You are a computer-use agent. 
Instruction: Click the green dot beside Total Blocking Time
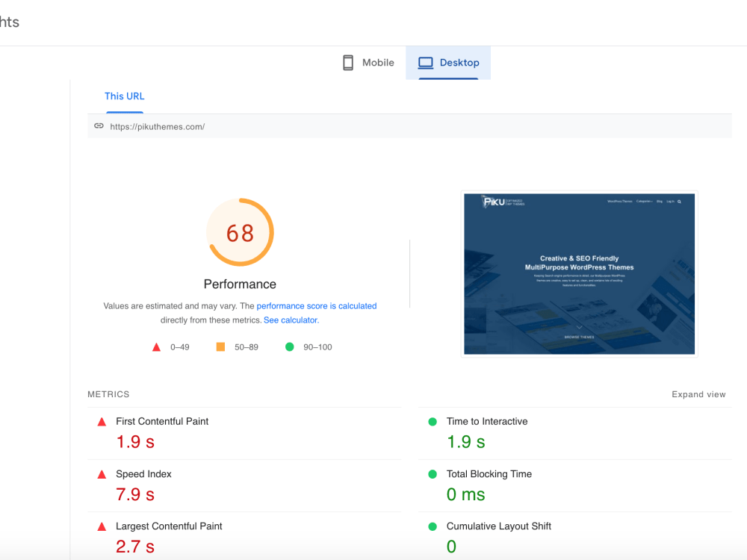point(433,474)
